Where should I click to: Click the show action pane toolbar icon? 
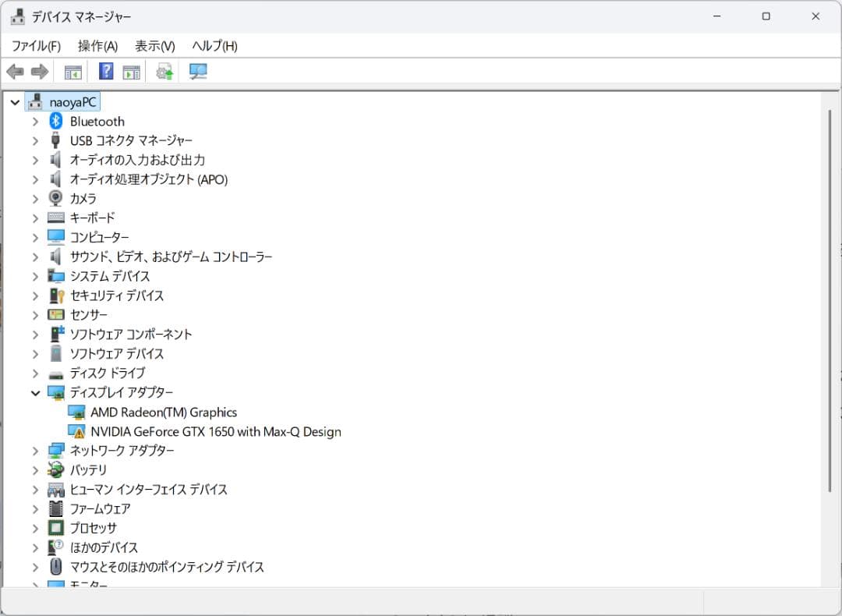pyautogui.click(x=132, y=71)
